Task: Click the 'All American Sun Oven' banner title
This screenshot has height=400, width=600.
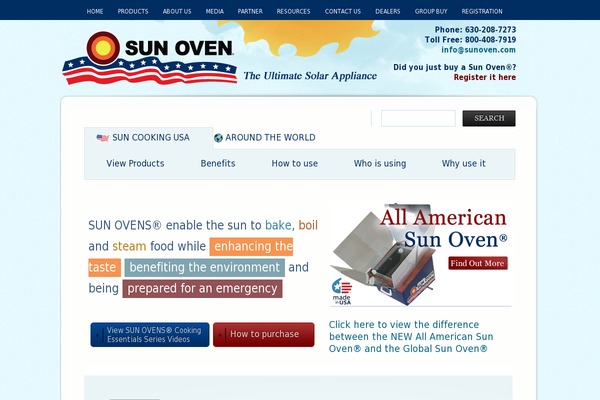Action: (444, 229)
